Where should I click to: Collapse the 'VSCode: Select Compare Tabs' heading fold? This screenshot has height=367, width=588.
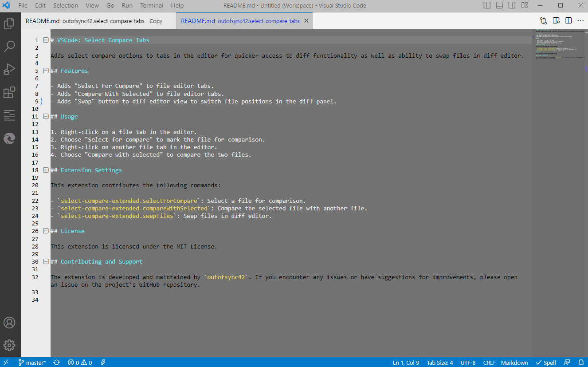point(46,40)
